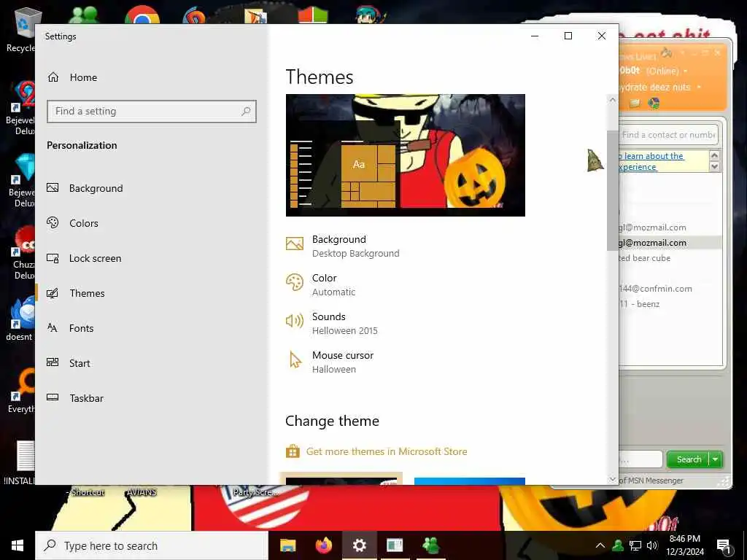Open Search dropdown arrow in Messenger
The height and width of the screenshot is (560, 747).
pyautogui.click(x=716, y=459)
